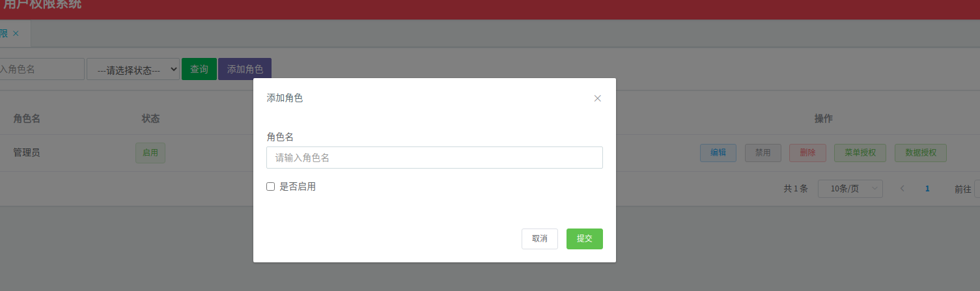Close the 添加角色 dialog with X icon
The width and height of the screenshot is (980, 291).
597,98
